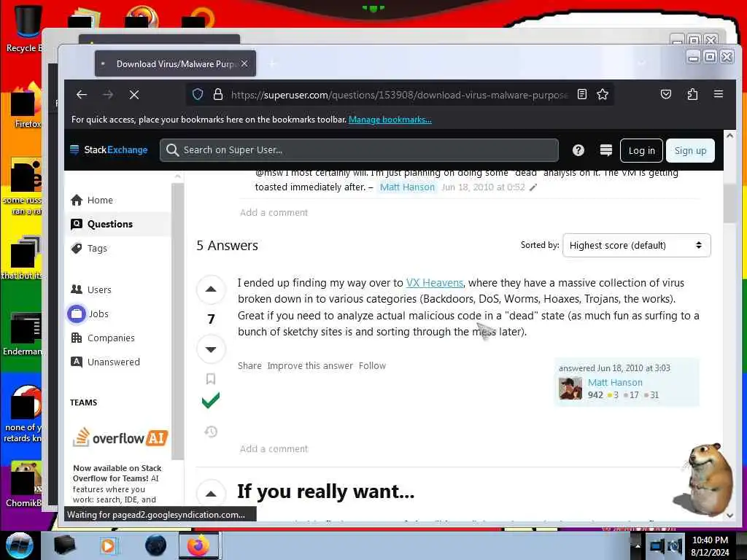Select the Download Virus/Malware Purpose tab
Image resolution: width=747 pixels, height=560 pixels.
(175, 63)
